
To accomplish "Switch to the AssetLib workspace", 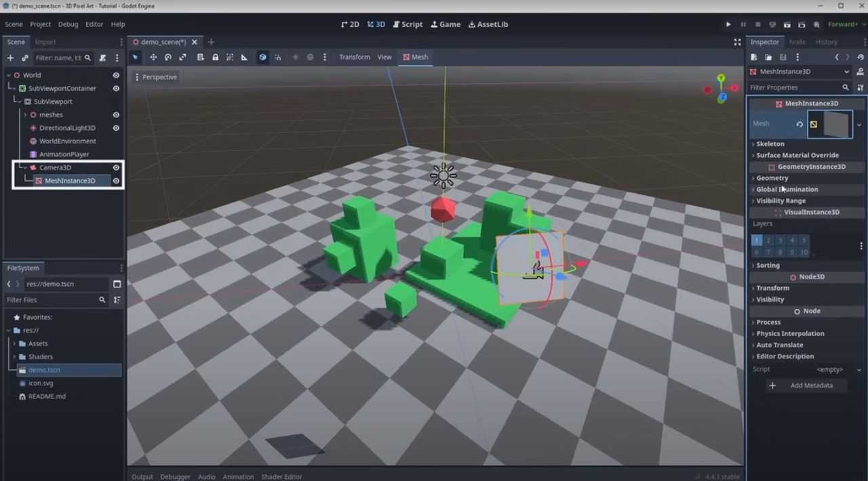I will point(488,24).
